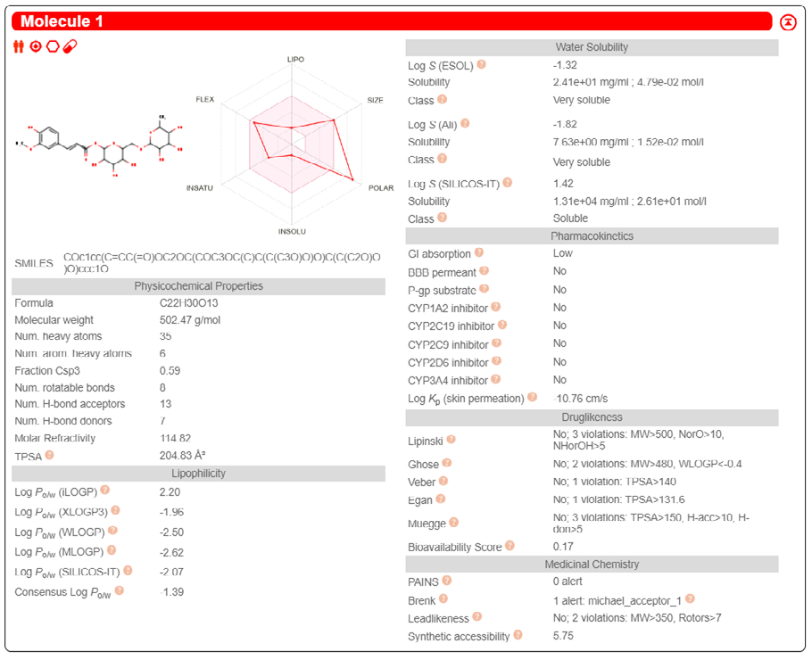Click help icon after michael_acceptor_1 alert
The height and width of the screenshot is (660, 812).
690,599
